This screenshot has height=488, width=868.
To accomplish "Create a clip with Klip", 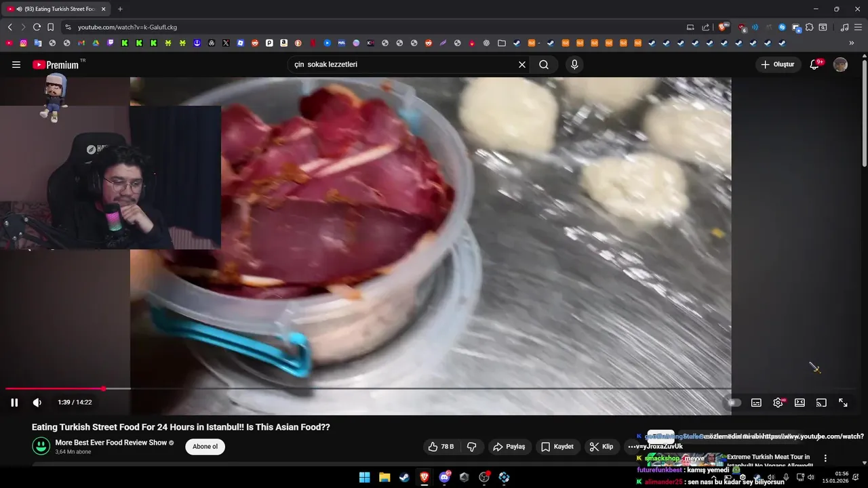I will (601, 447).
